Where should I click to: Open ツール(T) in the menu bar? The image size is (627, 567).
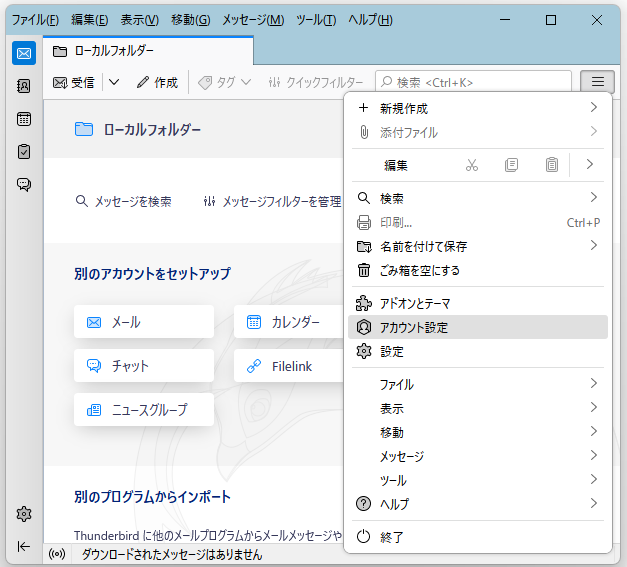point(316,20)
